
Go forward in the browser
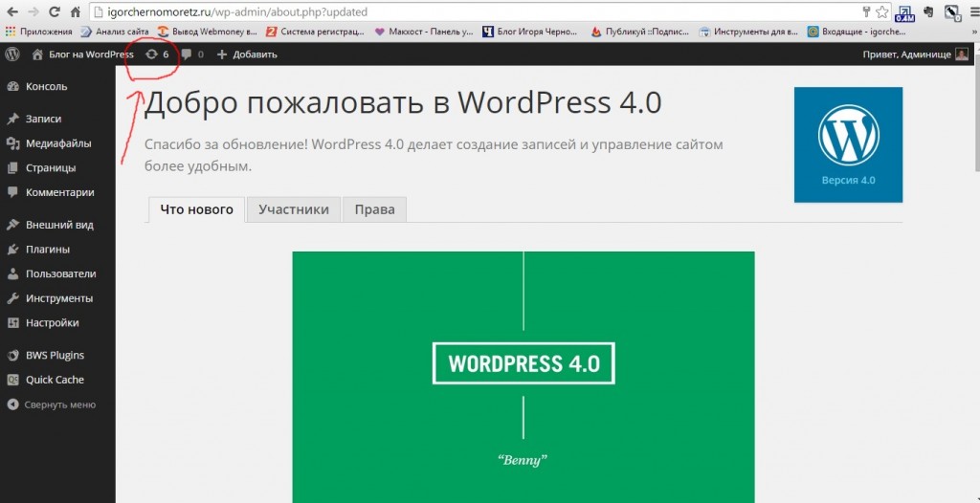coord(33,11)
